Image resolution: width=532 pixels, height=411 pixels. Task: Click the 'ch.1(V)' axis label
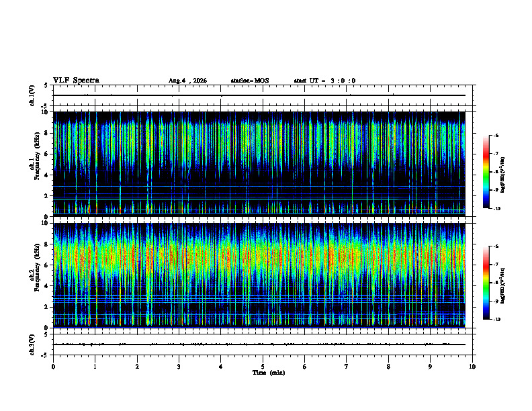[x=32, y=95]
